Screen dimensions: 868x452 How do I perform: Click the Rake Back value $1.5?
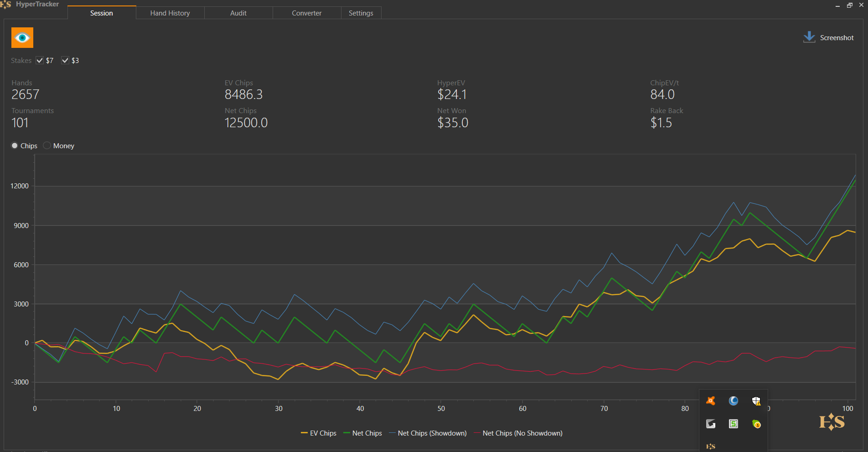coord(661,123)
